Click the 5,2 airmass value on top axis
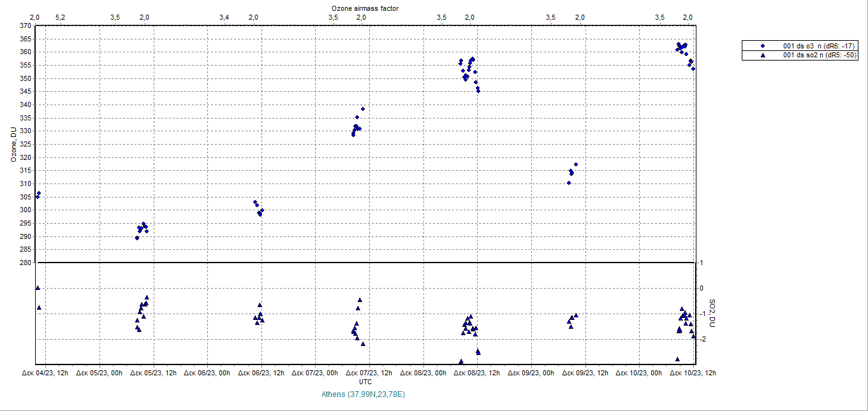Image resolution: width=868 pixels, height=411 pixels. [60, 17]
